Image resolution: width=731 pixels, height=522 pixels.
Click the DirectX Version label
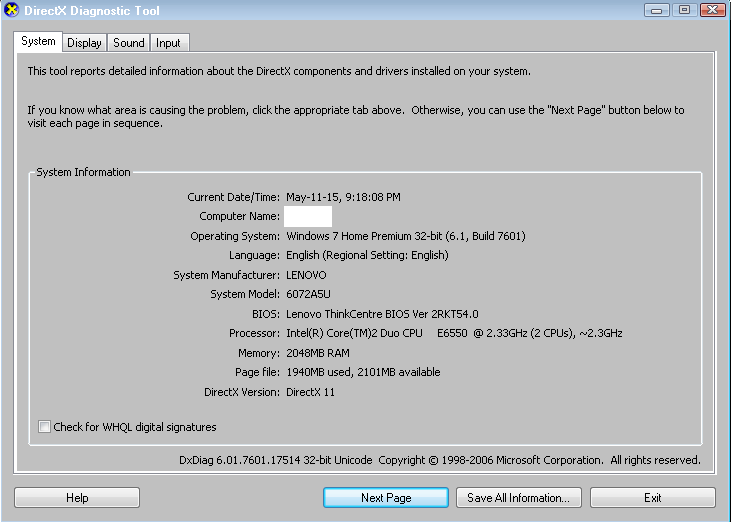tap(241, 392)
